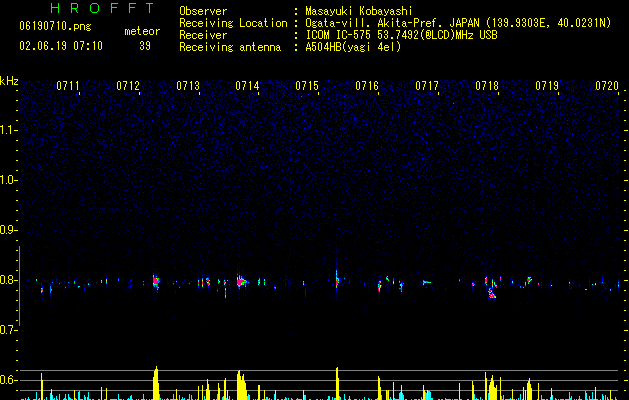The height and width of the screenshot is (400, 629).
Task: Click the meteor count value 39
Action: point(145,46)
